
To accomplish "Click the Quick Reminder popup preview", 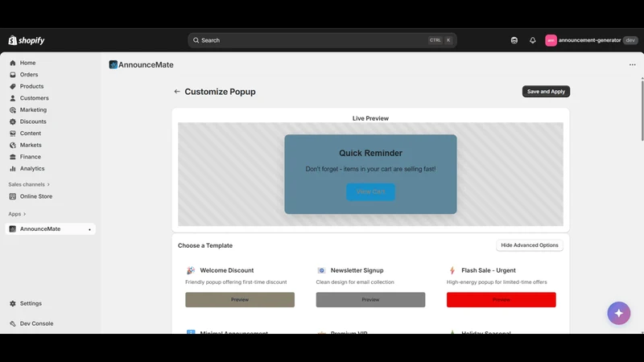I will click(x=370, y=174).
